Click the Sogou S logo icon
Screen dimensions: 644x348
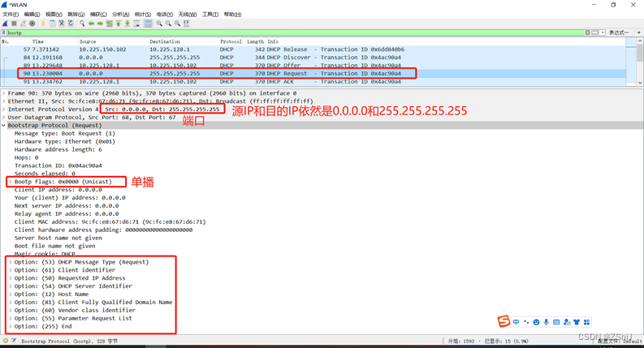click(x=504, y=321)
